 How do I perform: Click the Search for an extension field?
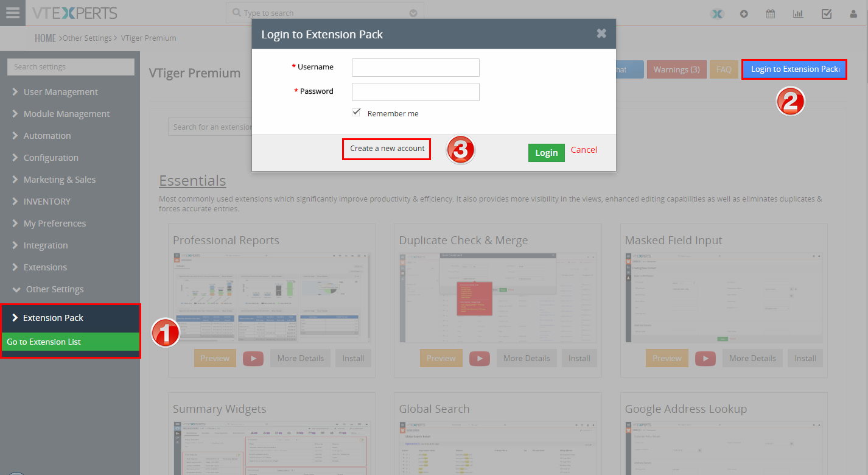(x=211, y=127)
